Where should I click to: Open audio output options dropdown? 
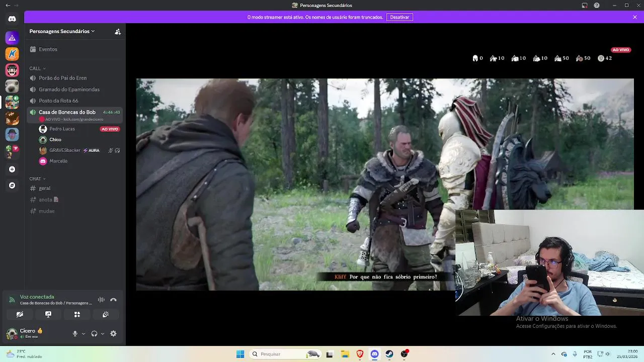point(103,333)
